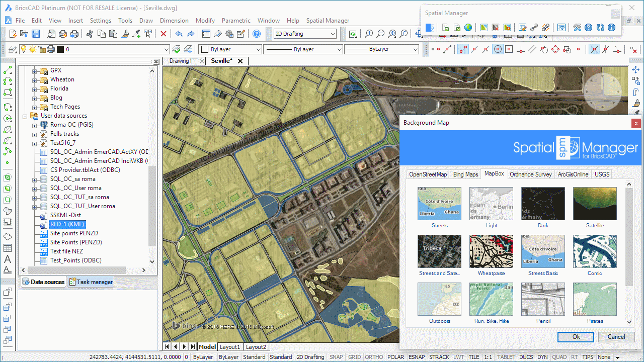Image resolution: width=644 pixels, height=362 pixels.
Task: Open the Task manager panel tab
Action: tap(91, 282)
